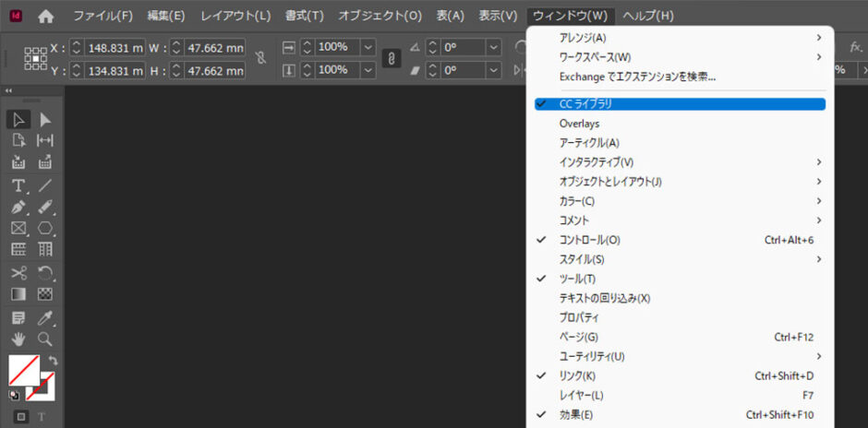Expand アレンジ(A) submenu
Image resolution: width=868 pixels, height=428 pixels.
[680, 38]
